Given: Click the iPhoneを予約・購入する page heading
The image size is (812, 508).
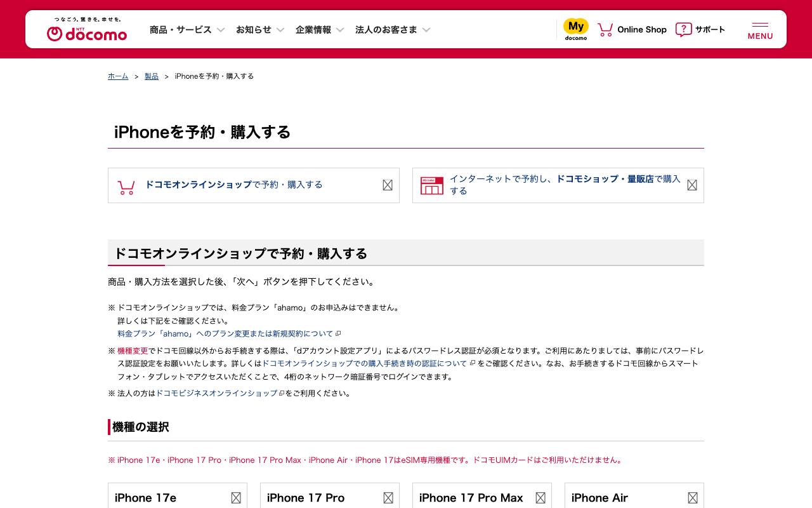Looking at the screenshot, I should 202,132.
